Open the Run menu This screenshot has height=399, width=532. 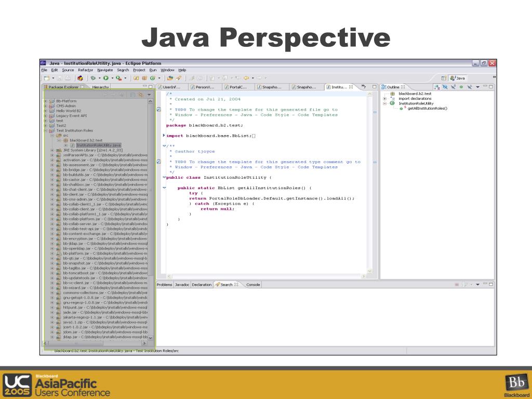(153, 70)
